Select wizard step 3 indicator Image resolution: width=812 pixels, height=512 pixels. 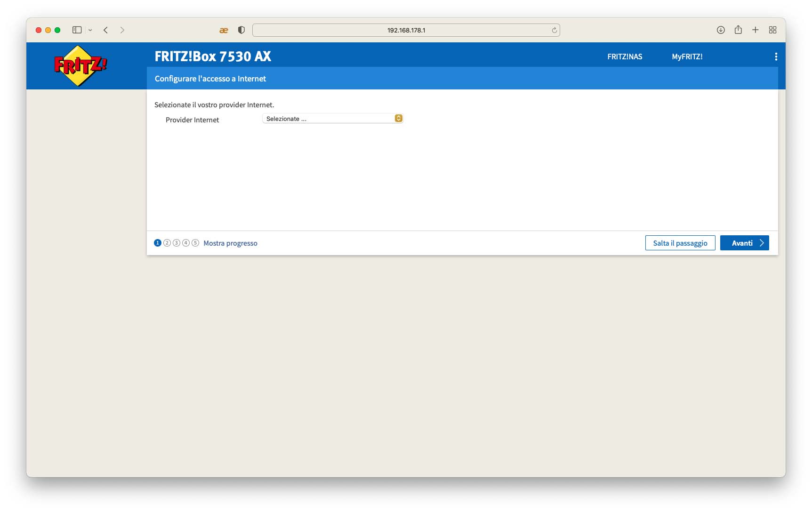point(177,243)
